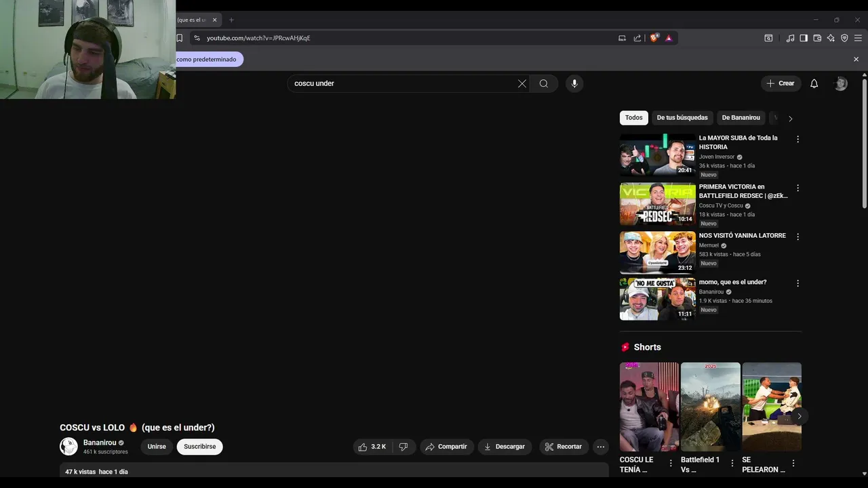Dismiss the default browser notification bar
Screen dimensions: 868x488
856,60
